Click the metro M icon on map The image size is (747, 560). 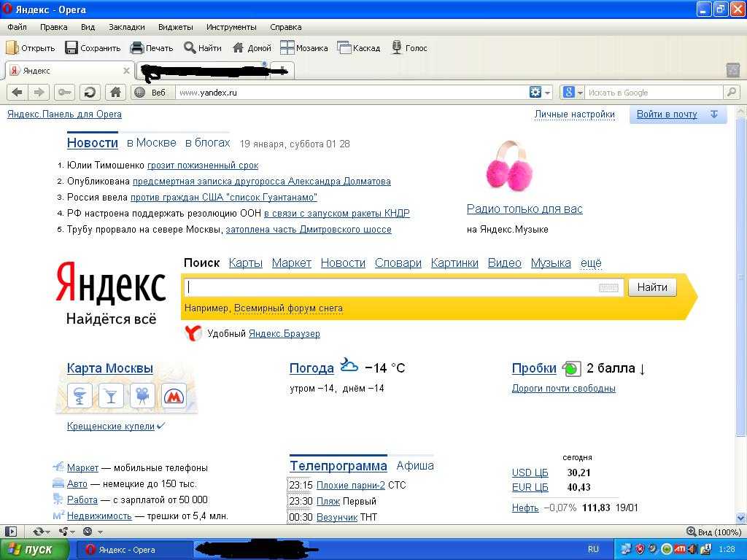[174, 396]
